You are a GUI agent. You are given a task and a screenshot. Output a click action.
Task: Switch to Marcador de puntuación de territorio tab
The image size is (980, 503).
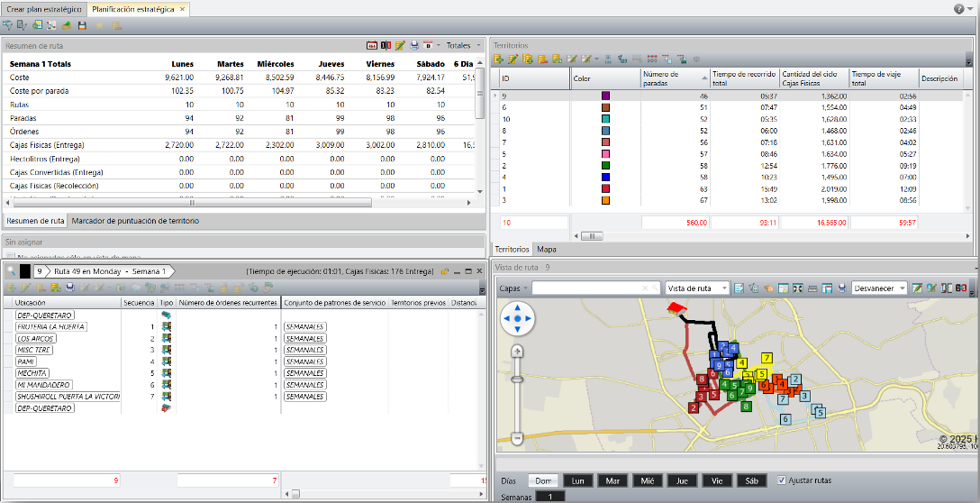point(135,221)
